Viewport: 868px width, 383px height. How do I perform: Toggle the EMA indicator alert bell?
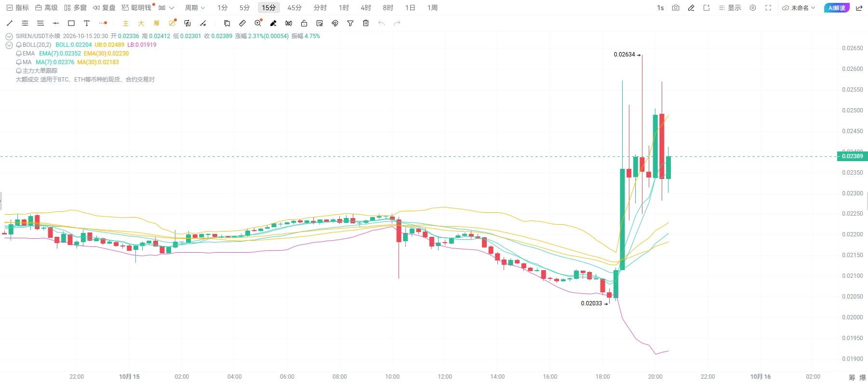[x=19, y=54]
